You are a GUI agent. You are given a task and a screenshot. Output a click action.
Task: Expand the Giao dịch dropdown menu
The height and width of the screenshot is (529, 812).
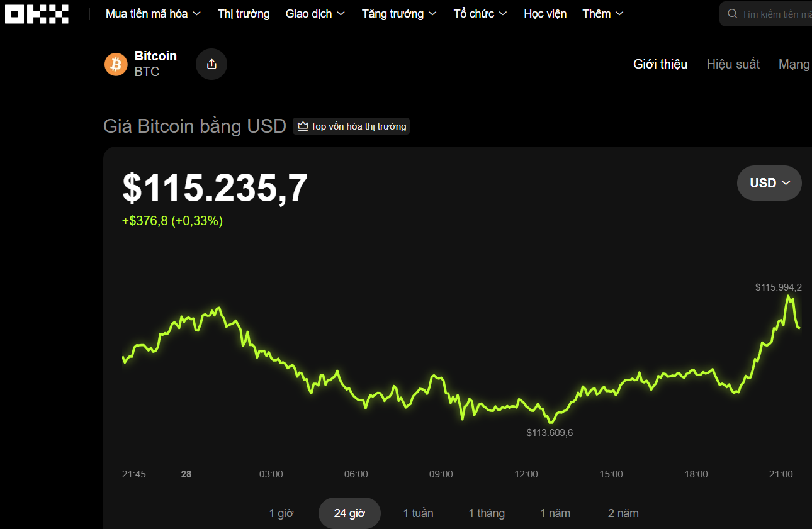tap(315, 14)
